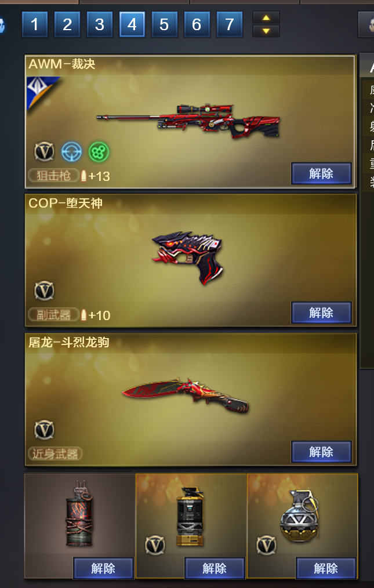The width and height of the screenshot is (374, 588).
Task: Switch to bag slot tab 1
Action: [35, 24]
